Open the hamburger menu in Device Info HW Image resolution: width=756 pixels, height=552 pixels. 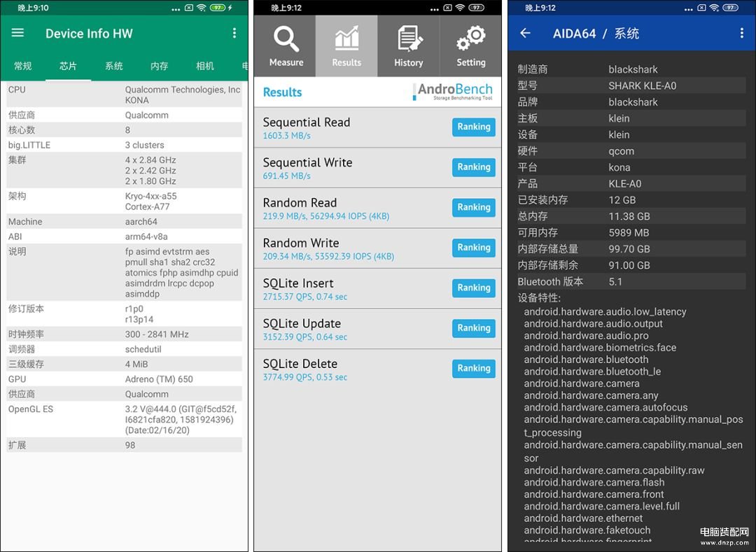[17, 33]
